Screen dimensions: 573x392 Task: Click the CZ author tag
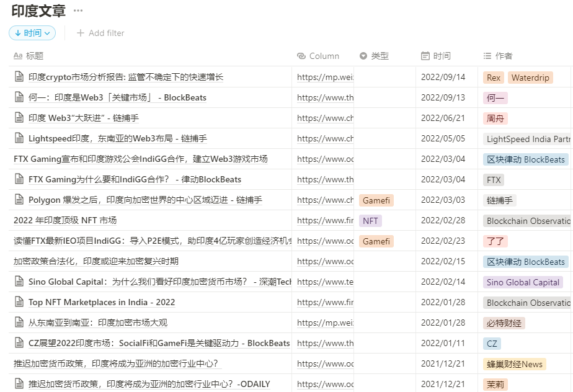[492, 344]
